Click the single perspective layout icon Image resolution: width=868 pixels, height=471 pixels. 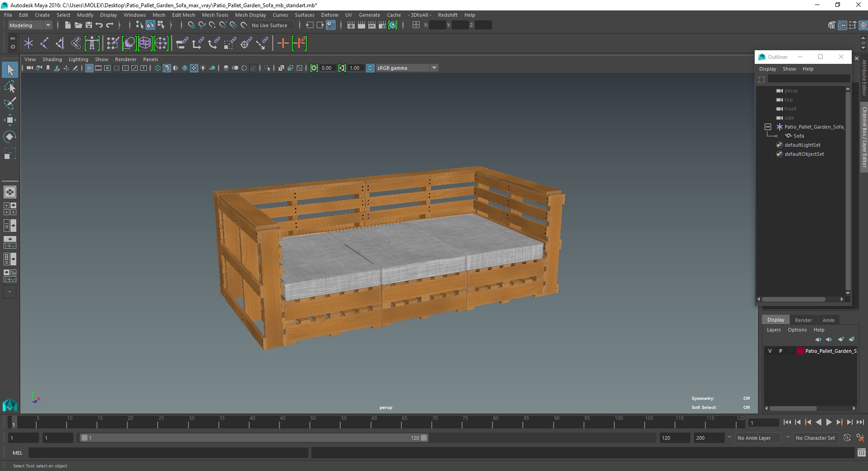(x=10, y=192)
